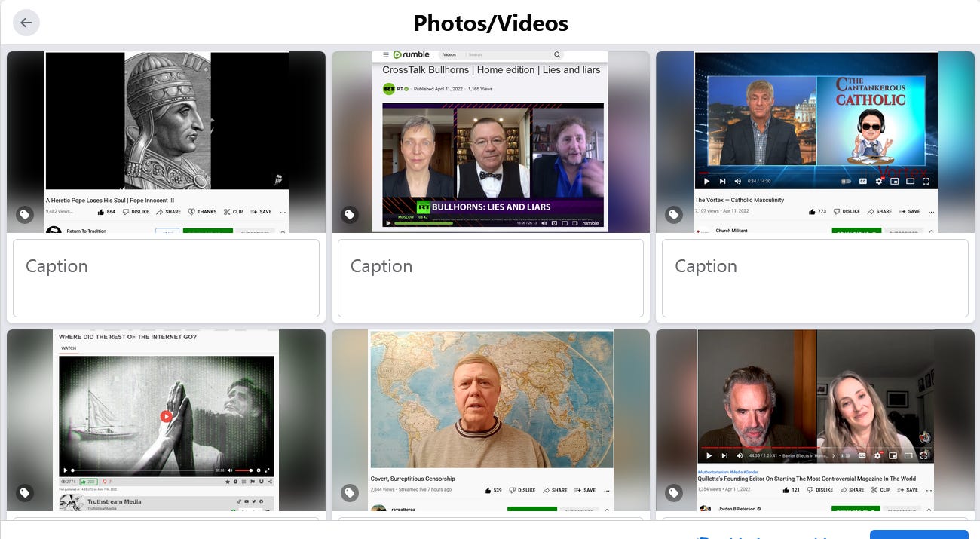The image size is (980, 539).
Task: Tag the Covert Surreptitious Censorship photo
Action: point(350,493)
